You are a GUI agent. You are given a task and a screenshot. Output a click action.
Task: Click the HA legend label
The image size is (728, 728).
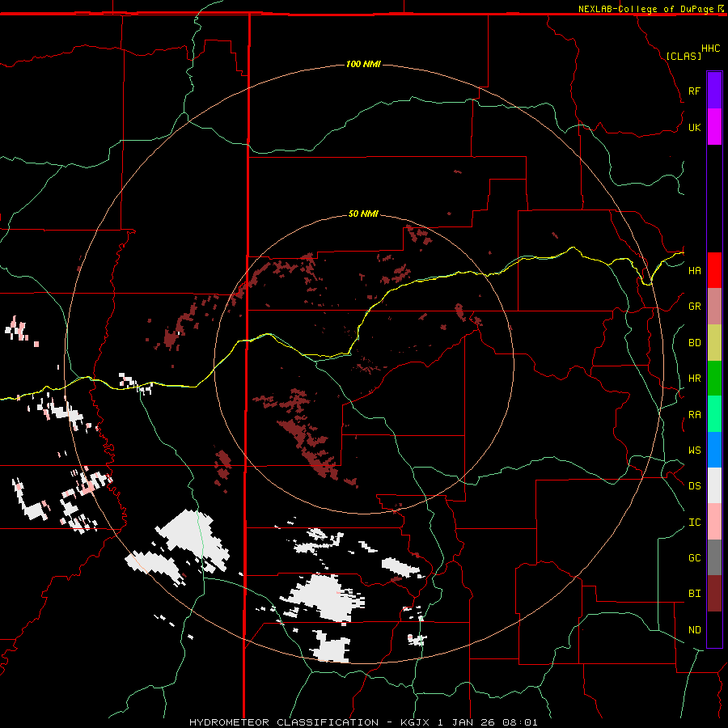click(x=694, y=271)
